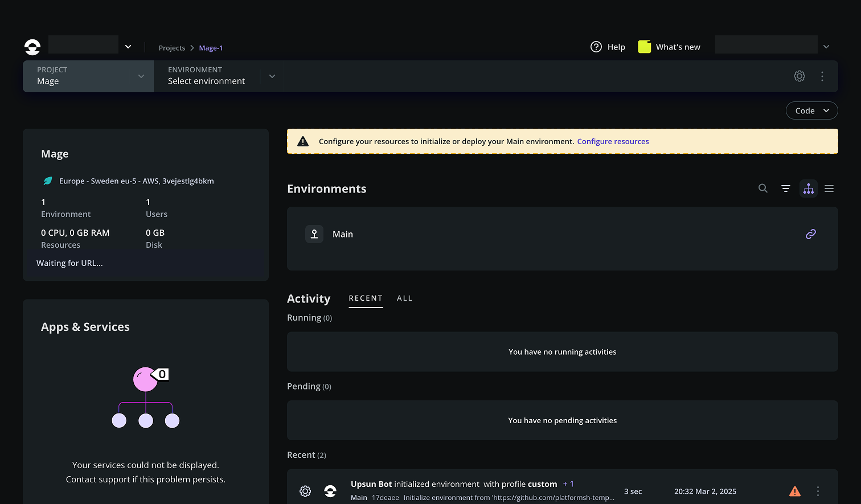Viewport: 861px width, 504px height.
Task: Click the Upsun Bot avatar icon
Action: point(330,491)
